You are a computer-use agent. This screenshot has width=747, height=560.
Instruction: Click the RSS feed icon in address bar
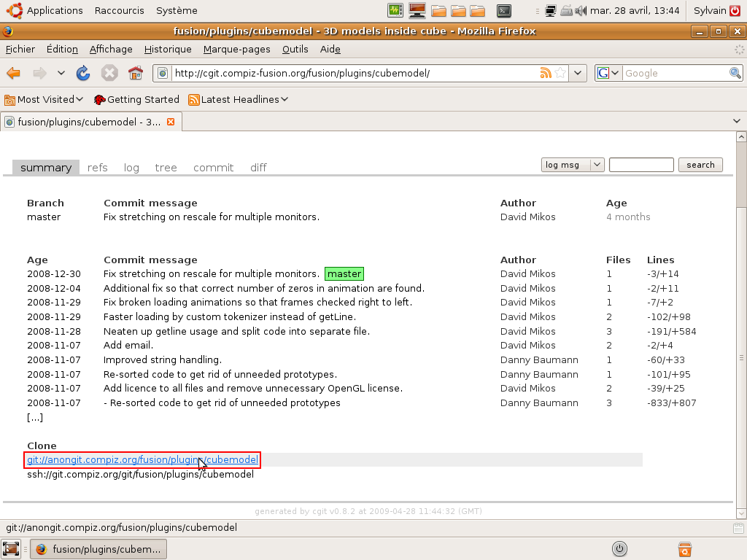[545, 73]
